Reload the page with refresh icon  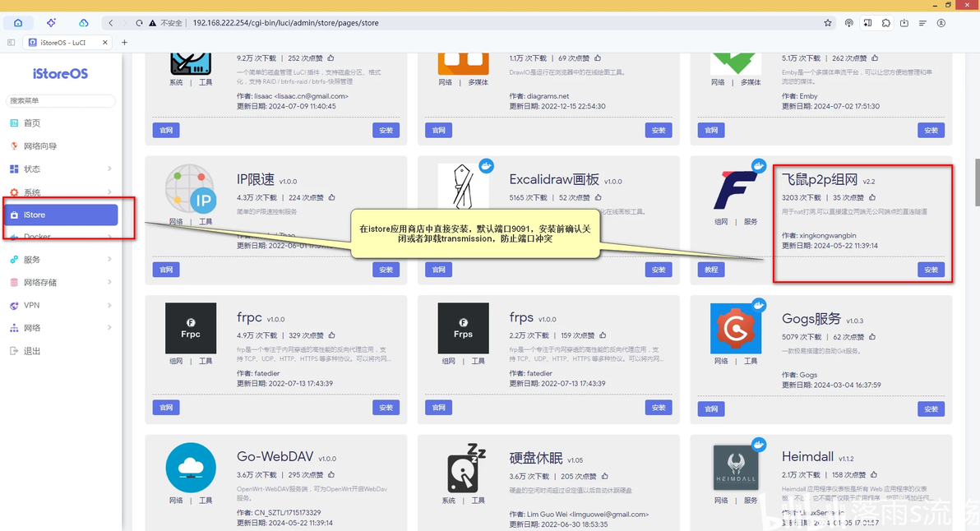click(x=139, y=23)
